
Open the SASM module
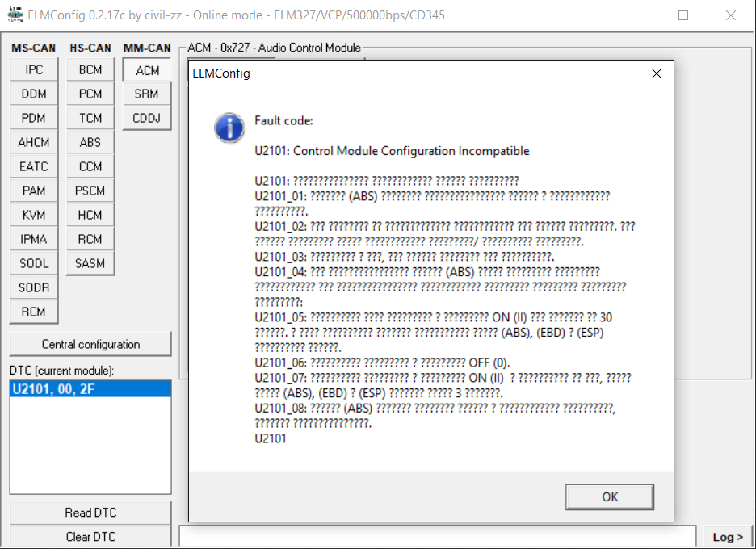point(90,263)
